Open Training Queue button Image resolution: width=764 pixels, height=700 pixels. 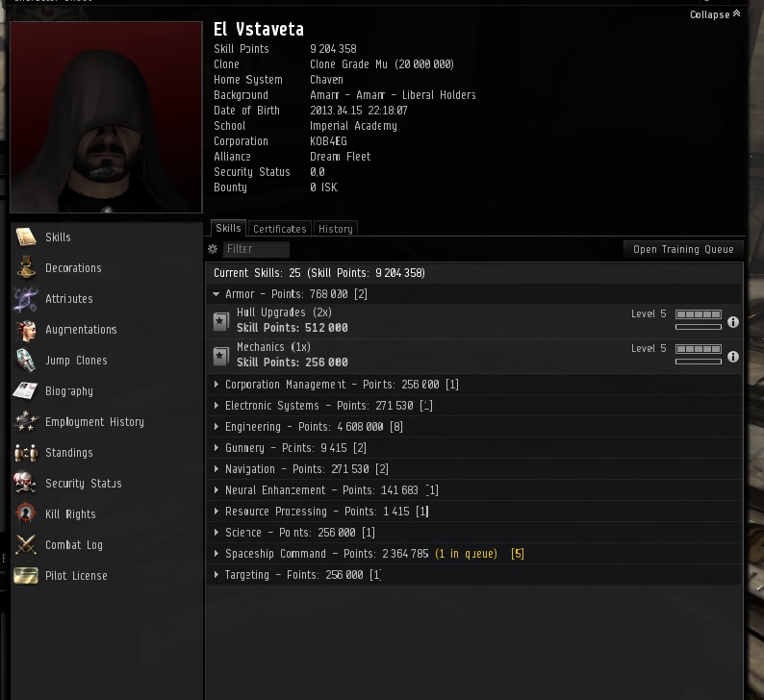(683, 249)
